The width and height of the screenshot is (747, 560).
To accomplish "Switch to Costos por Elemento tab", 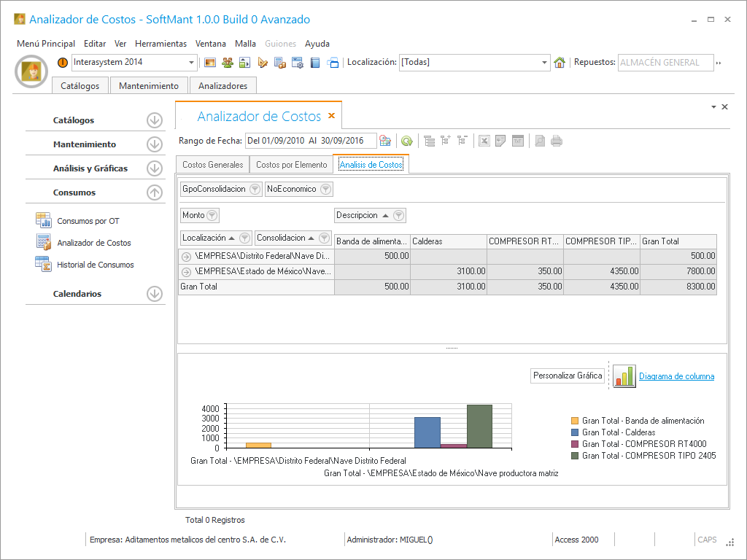I will (291, 165).
